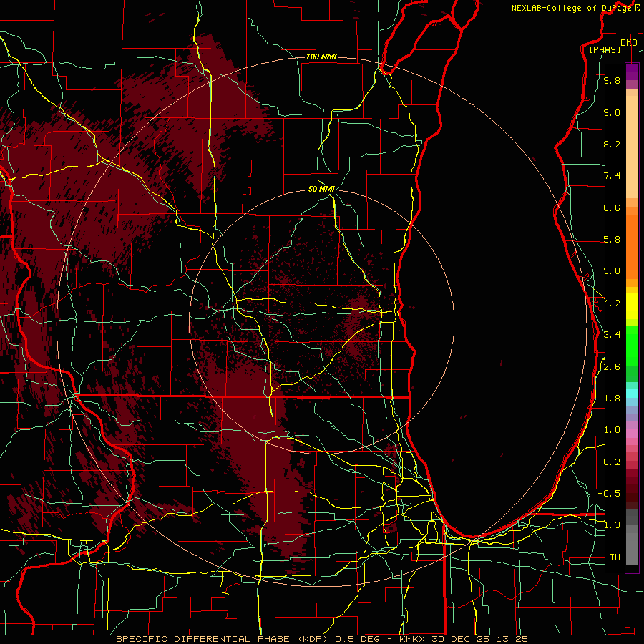644x644 pixels.
Task: Click the [PHAS] units label
Action: [x=605, y=49]
